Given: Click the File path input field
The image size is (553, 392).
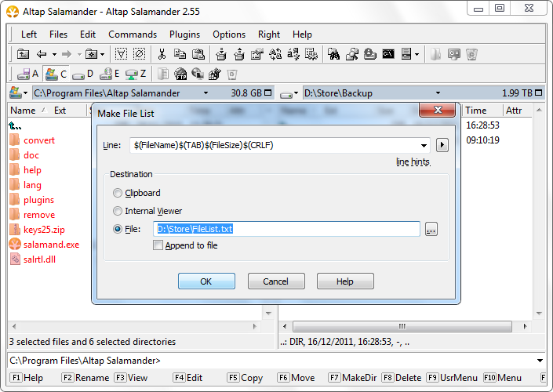Looking at the screenshot, I should point(286,229).
